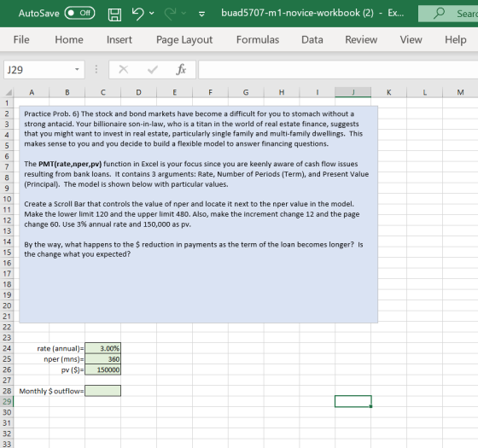Expand the Name Box dropdown arrow
Viewport: 478px width, 448px height.
click(77, 70)
